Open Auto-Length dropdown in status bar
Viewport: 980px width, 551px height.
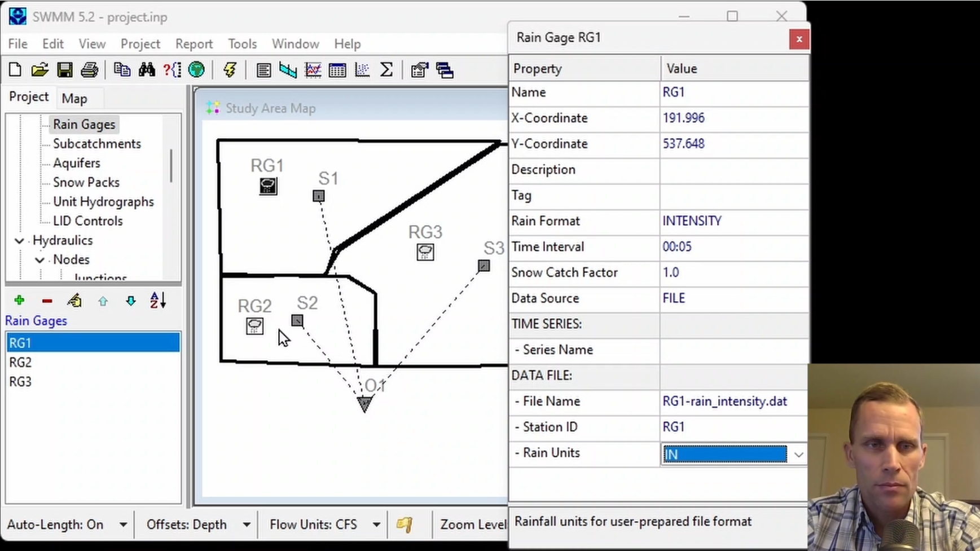[x=123, y=524]
